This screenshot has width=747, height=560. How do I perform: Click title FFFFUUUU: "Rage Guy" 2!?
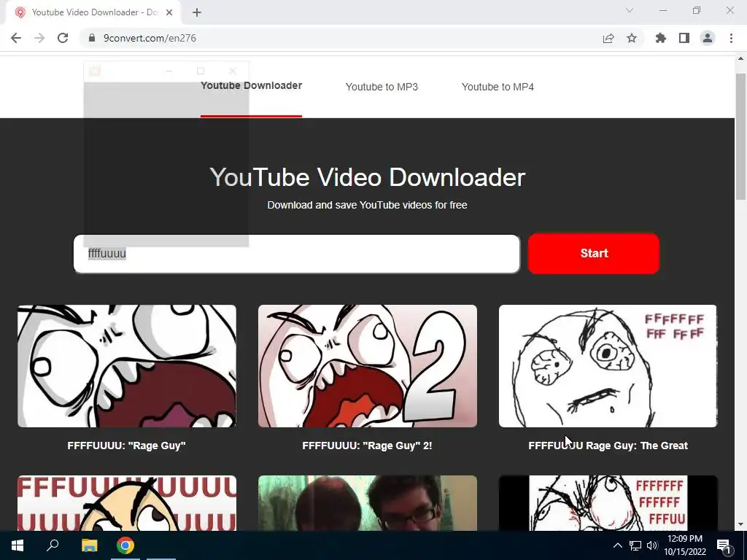coord(367,446)
